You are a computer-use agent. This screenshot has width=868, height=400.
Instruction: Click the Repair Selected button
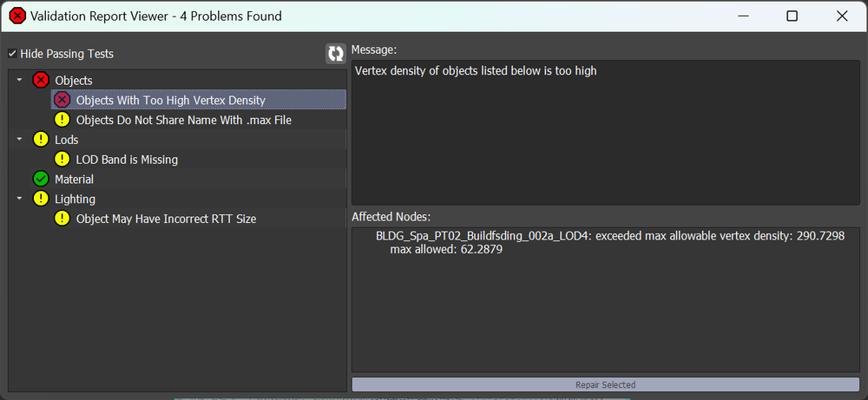click(x=606, y=384)
